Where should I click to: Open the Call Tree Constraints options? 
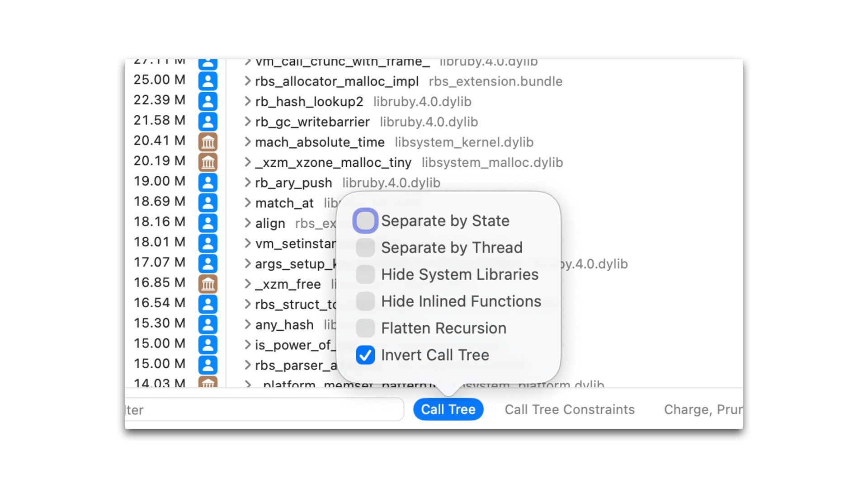(569, 409)
